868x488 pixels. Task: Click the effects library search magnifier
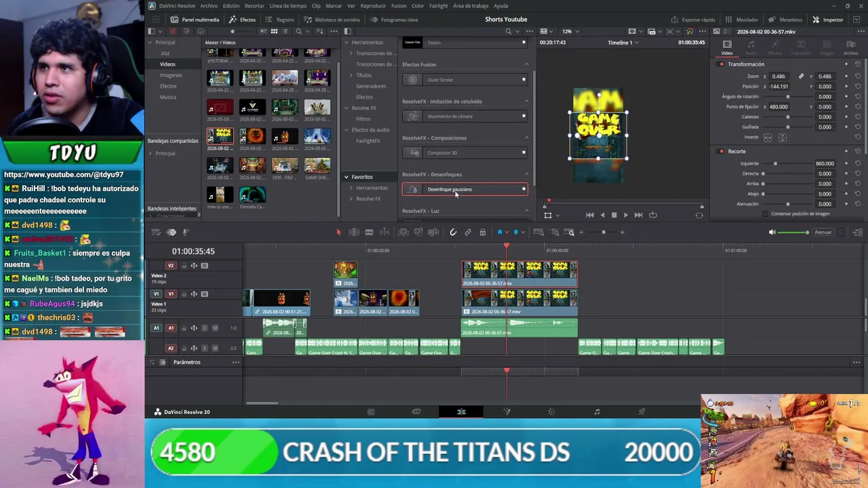(x=509, y=31)
